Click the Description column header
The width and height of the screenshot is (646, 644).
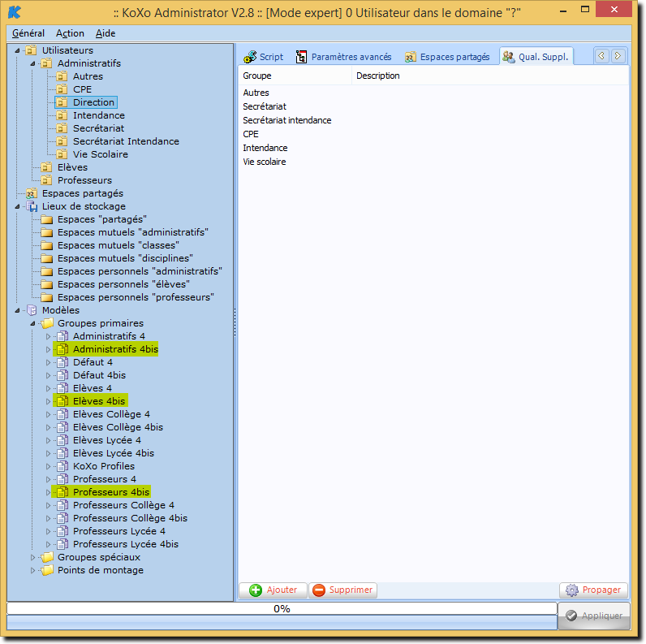[x=490, y=76]
